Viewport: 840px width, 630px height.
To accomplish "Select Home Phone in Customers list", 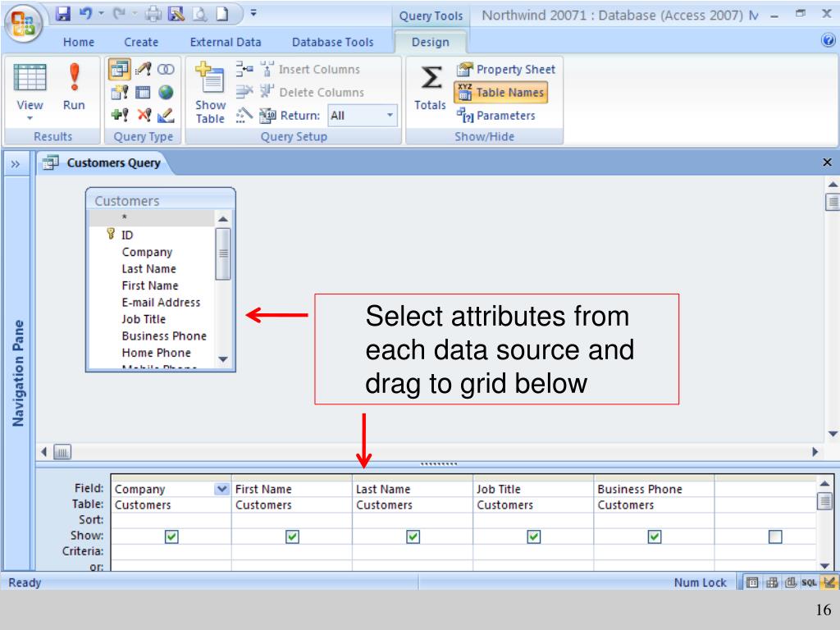I will click(152, 353).
